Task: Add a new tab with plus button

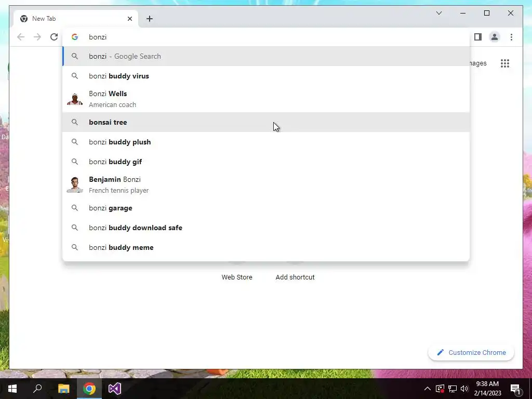Action: click(x=150, y=19)
